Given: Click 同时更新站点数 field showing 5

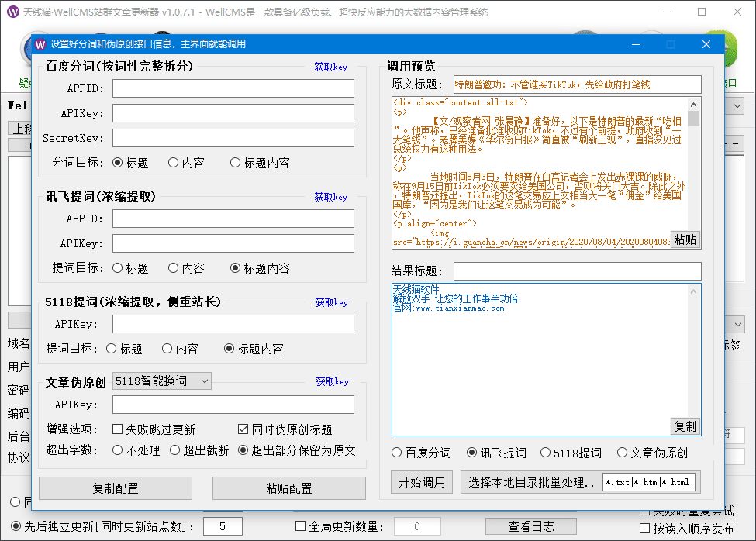Looking at the screenshot, I should (x=223, y=526).
